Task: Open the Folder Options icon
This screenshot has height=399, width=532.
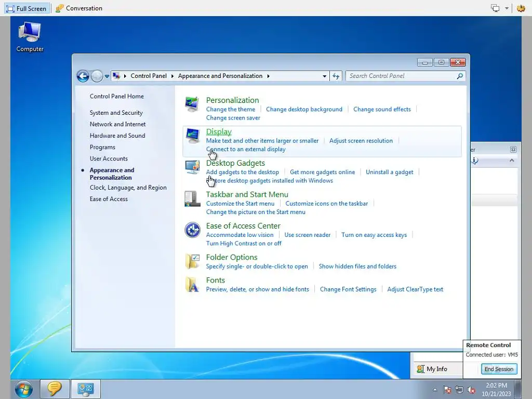Action: tap(192, 261)
